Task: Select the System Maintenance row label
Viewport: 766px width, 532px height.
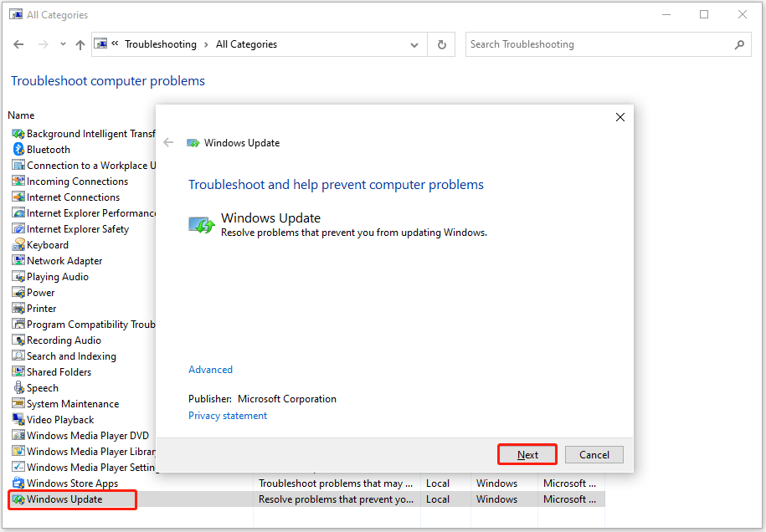Action: click(x=73, y=404)
